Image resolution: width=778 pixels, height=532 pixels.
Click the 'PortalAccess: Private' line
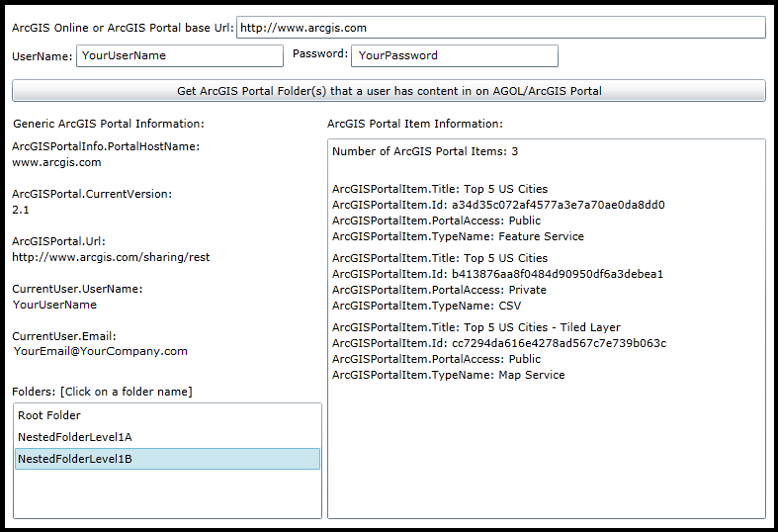click(x=439, y=290)
